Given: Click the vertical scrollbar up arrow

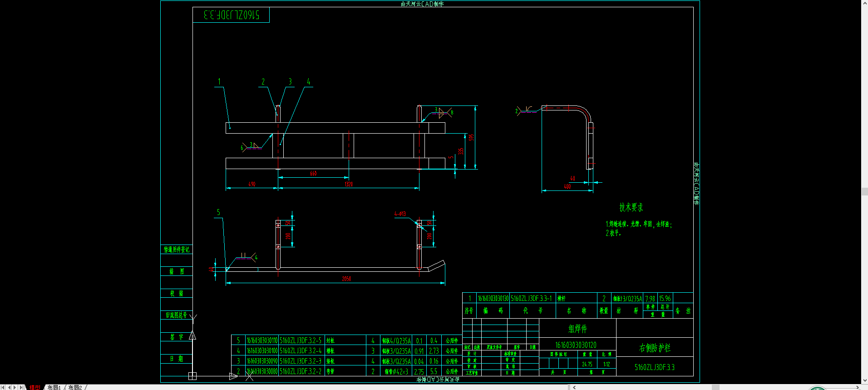Looking at the screenshot, I should point(864,3).
